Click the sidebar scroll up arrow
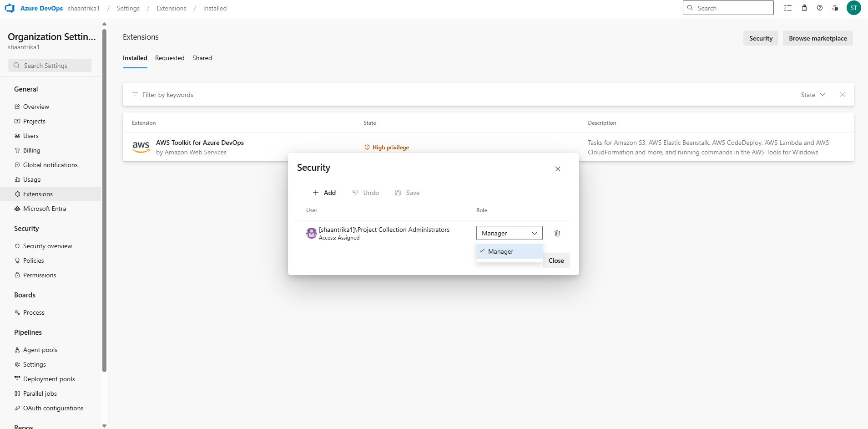The width and height of the screenshot is (868, 429). click(x=105, y=24)
